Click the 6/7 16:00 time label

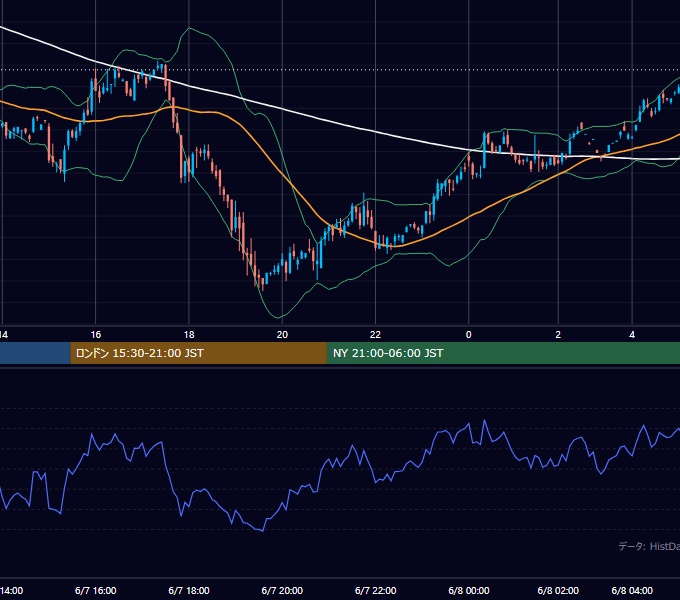95,590
